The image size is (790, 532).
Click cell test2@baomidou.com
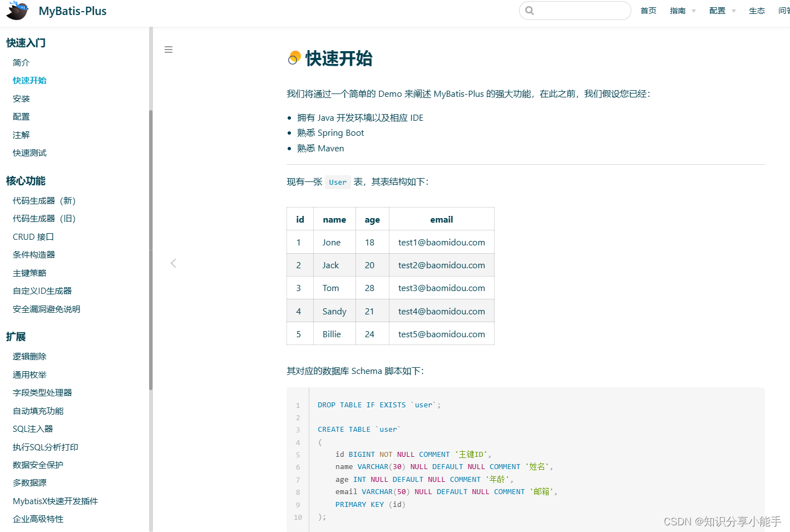tap(442, 265)
